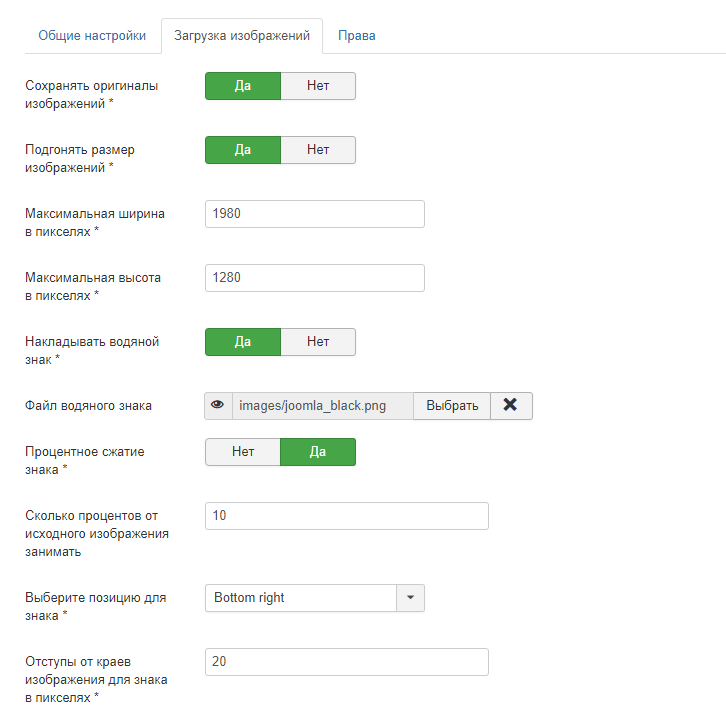Focus the maximum height field showing 1280

point(315,278)
